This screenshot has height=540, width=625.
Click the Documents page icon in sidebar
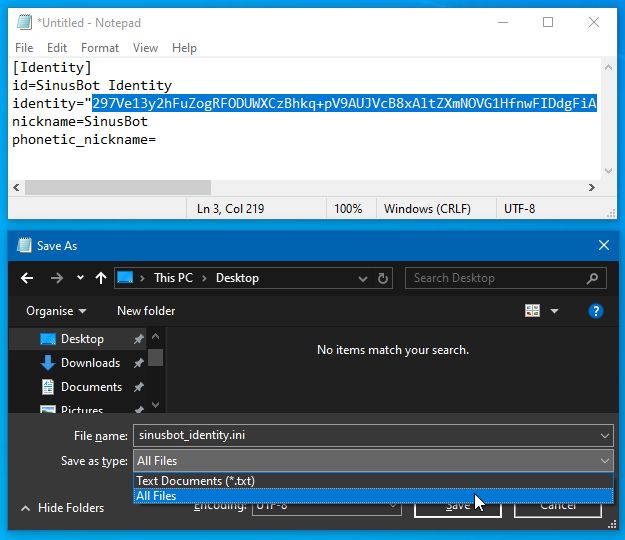tap(48, 387)
